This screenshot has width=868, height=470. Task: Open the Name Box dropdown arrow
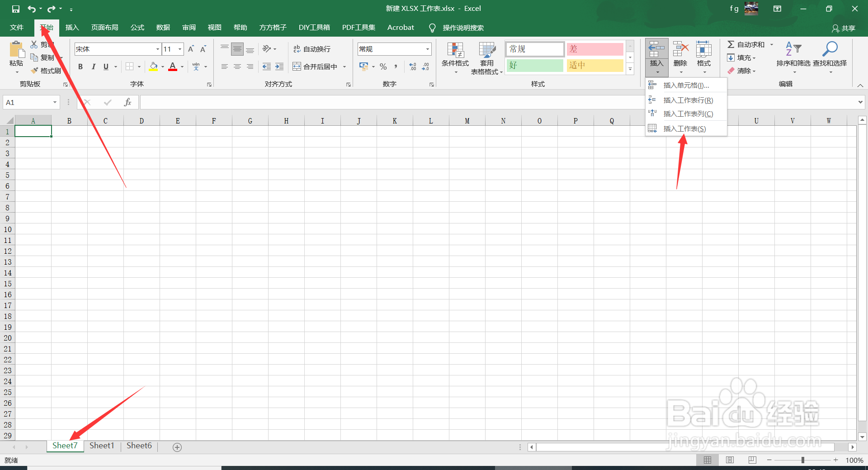(55, 102)
